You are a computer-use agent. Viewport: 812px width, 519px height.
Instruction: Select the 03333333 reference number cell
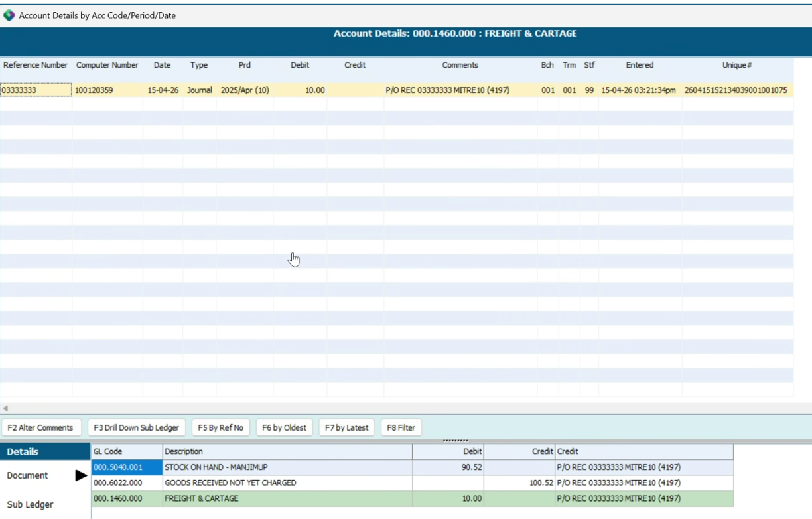click(36, 90)
